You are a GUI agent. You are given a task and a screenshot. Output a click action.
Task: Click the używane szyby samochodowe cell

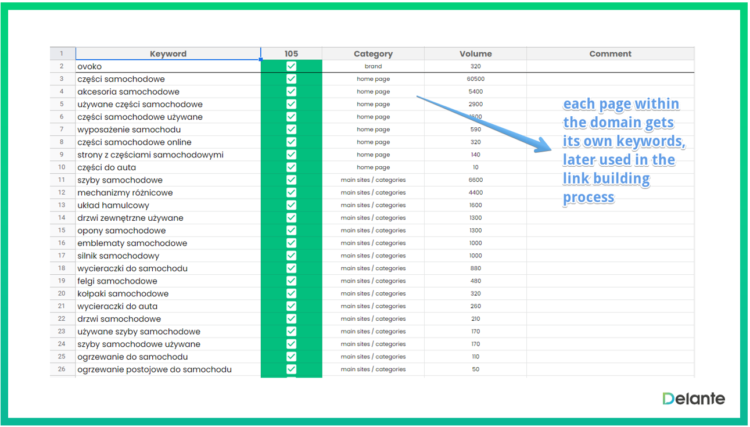(x=168, y=331)
